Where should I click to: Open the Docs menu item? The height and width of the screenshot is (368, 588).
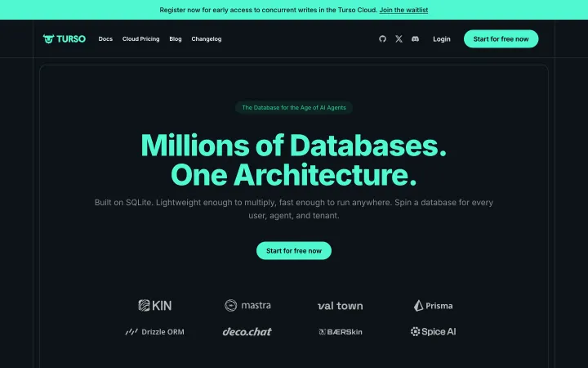click(x=105, y=38)
